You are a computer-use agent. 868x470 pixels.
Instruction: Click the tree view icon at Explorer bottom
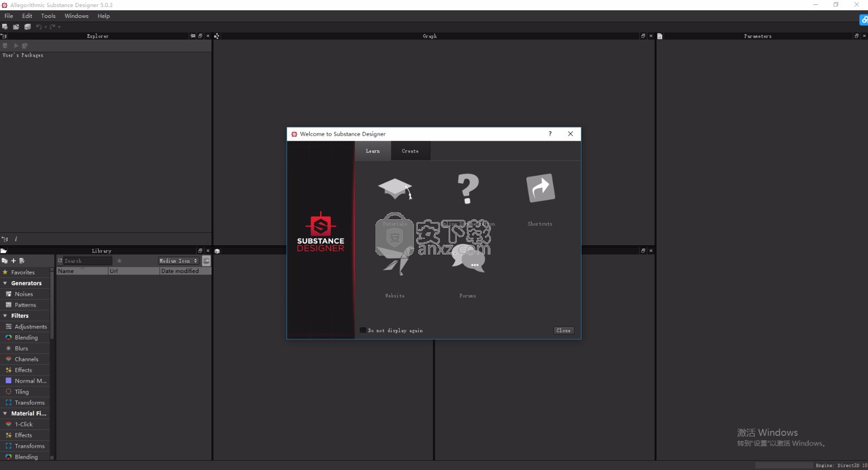5,239
